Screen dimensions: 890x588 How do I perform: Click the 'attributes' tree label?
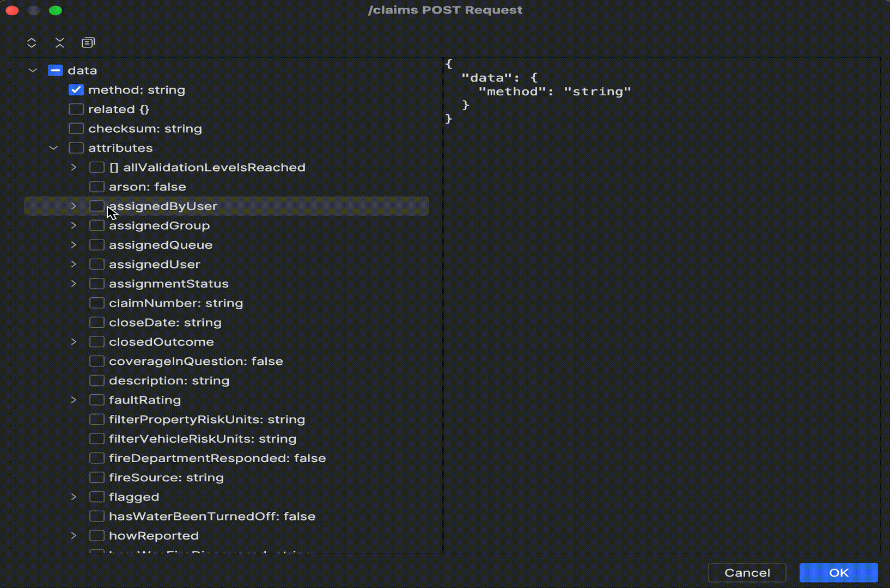pyautogui.click(x=120, y=148)
